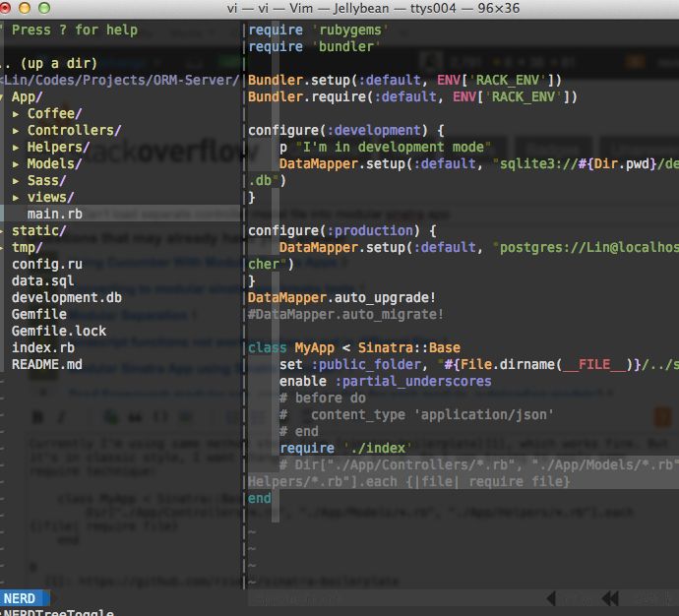Open the Gemfile entry
Viewport: 679px width, 616px height.
tap(39, 314)
